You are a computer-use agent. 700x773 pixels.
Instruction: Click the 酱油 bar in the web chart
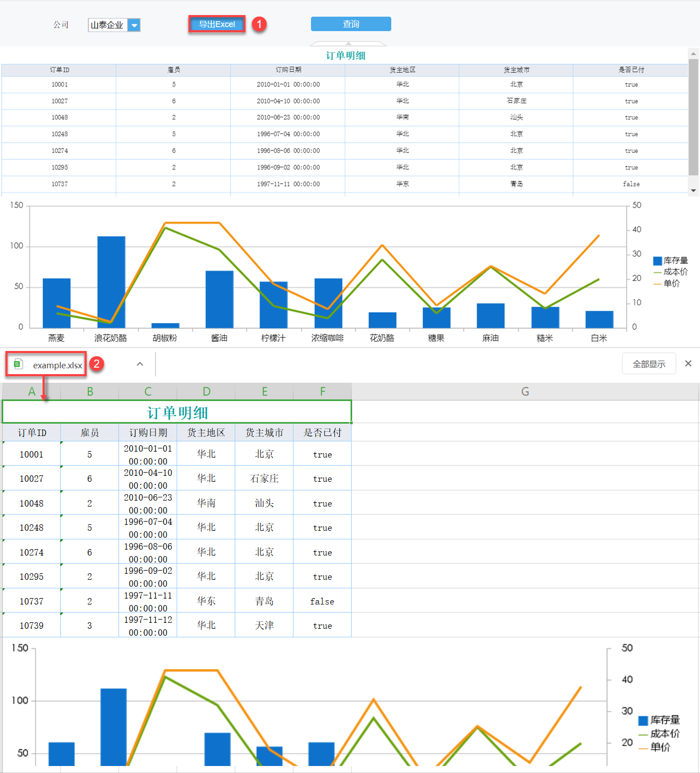[x=220, y=299]
